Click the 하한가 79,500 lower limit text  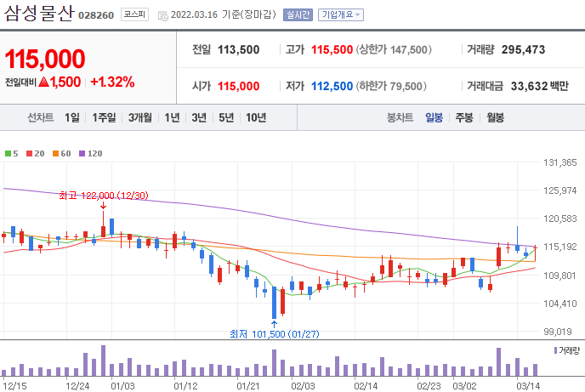click(391, 86)
